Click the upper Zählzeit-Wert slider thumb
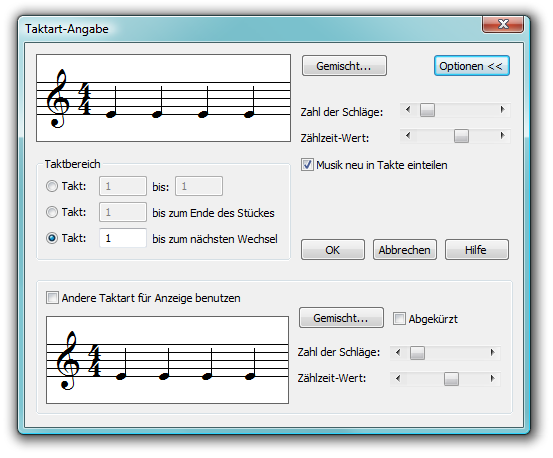Image resolution: width=553 pixels, height=458 pixels. click(x=461, y=136)
